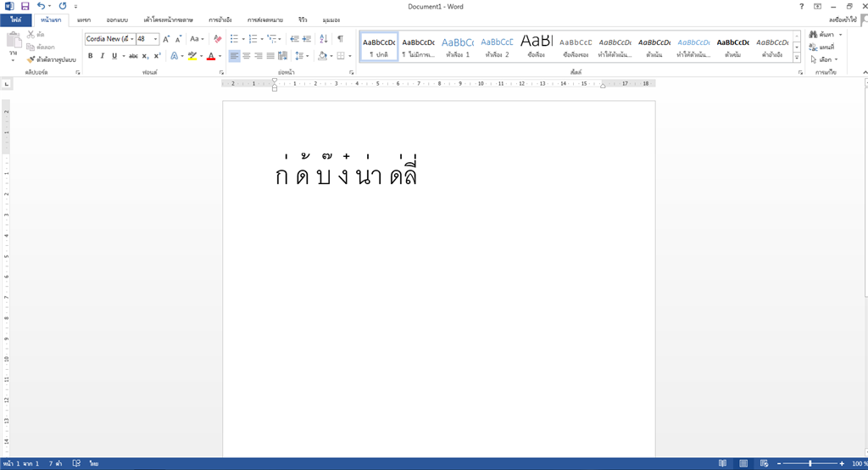Image resolution: width=868 pixels, height=470 pixels.
Task: Switch to the View (มุมมอง) tab
Action: coord(331,20)
